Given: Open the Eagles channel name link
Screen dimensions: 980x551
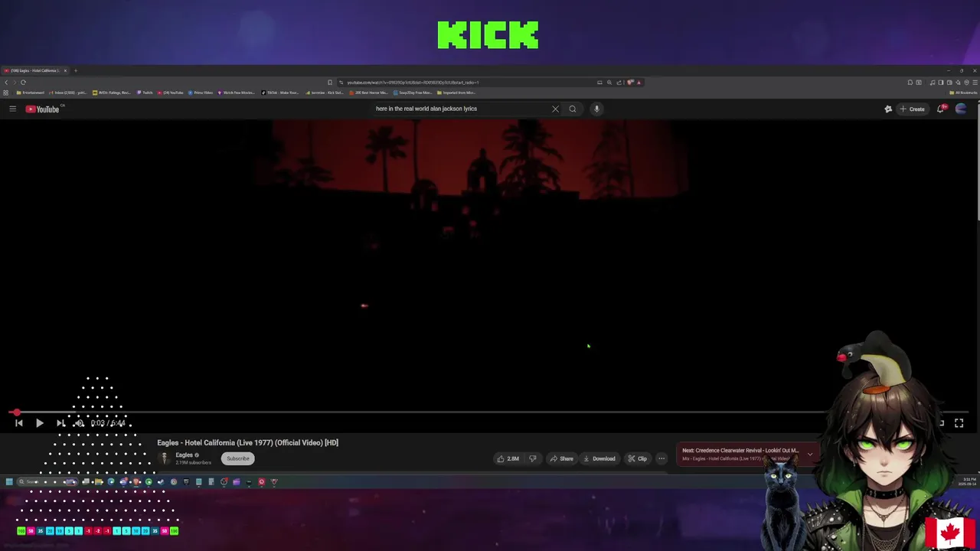Looking at the screenshot, I should click(184, 455).
